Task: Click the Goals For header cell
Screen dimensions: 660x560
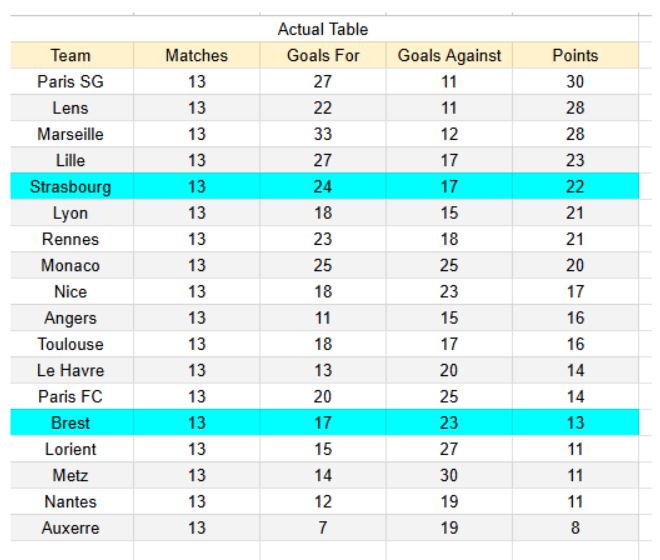Action: pos(323,56)
